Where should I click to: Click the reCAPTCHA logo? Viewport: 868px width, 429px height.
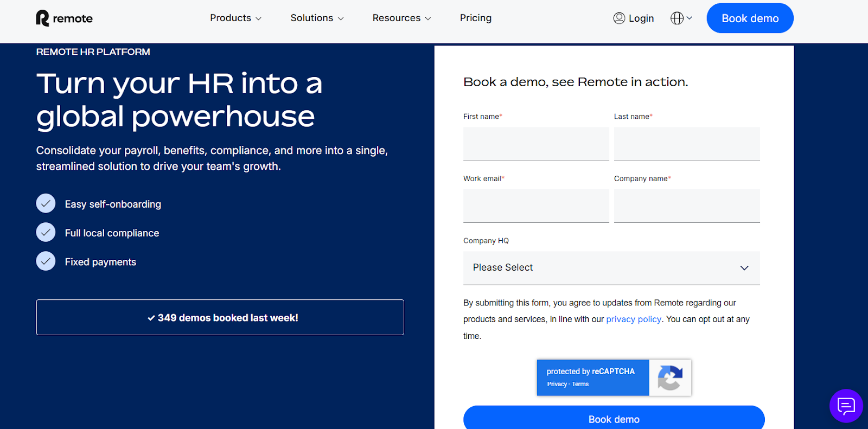coord(670,377)
